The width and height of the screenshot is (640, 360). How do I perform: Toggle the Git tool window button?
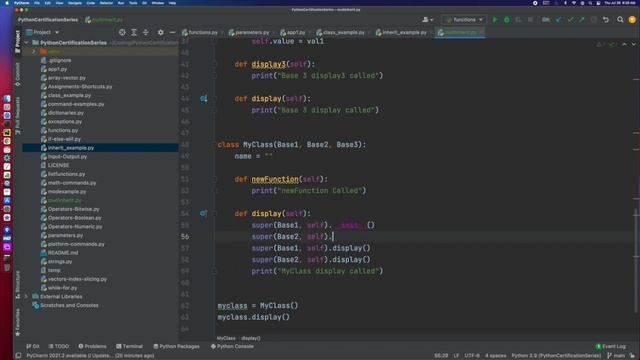tap(33, 346)
